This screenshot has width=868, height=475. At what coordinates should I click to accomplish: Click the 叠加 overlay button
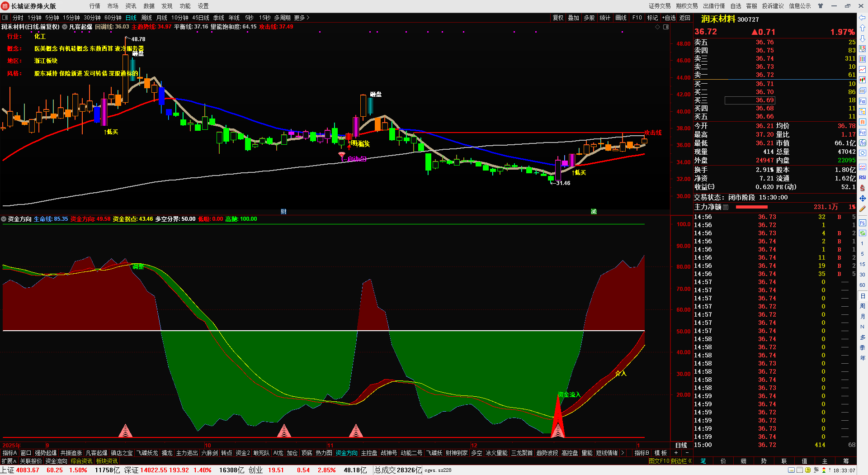pyautogui.click(x=574, y=18)
